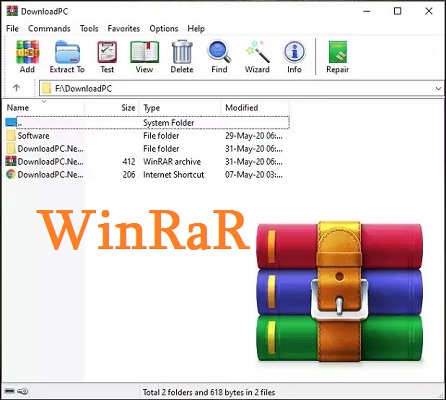The height and width of the screenshot is (400, 446).
Task: Select the Chrome icon of Internet Shortcut
Action: coord(11,174)
